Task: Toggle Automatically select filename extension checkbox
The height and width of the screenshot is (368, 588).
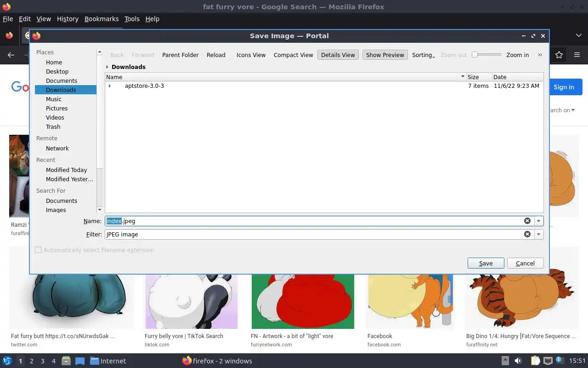Action: point(38,250)
